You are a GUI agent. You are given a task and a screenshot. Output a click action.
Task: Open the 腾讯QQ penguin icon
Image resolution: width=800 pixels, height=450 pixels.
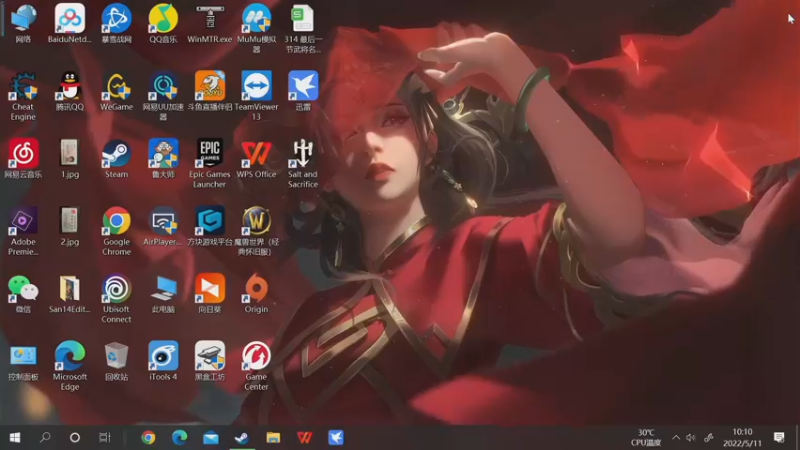[x=70, y=91]
